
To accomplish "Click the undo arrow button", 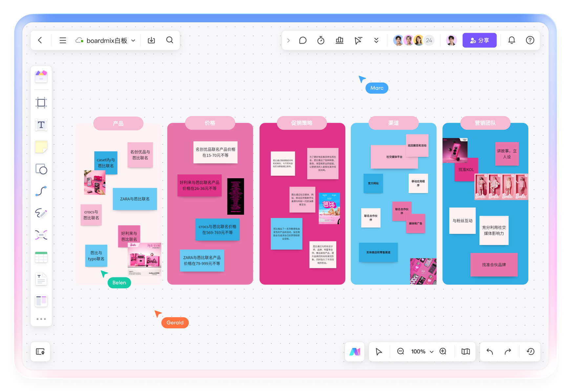I will [x=490, y=352].
